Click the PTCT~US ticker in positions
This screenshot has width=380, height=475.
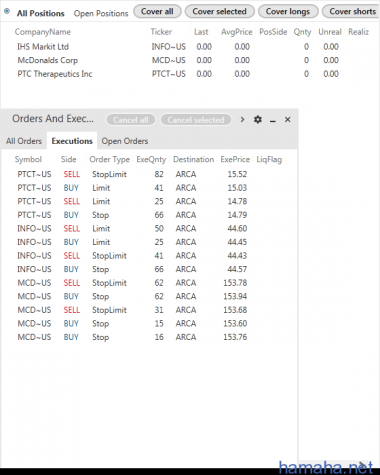[169, 74]
